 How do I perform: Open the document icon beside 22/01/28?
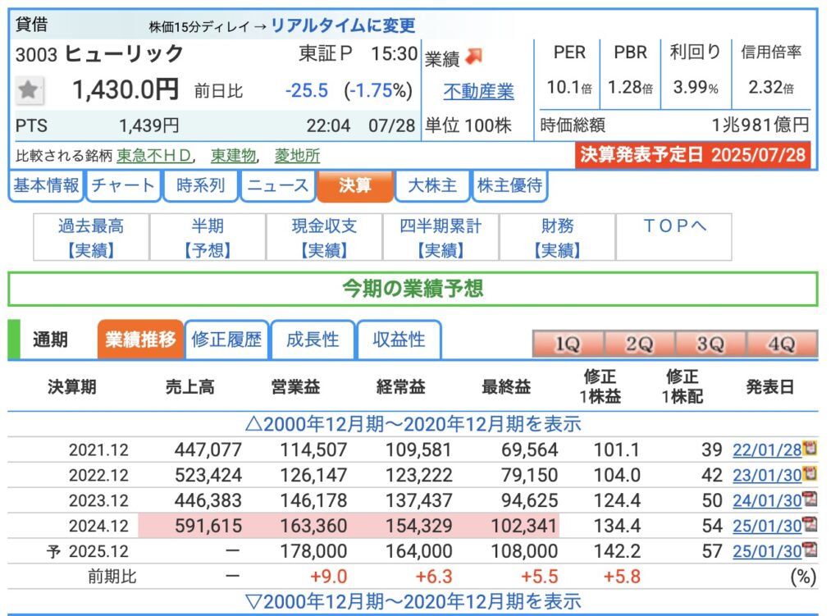pos(810,448)
